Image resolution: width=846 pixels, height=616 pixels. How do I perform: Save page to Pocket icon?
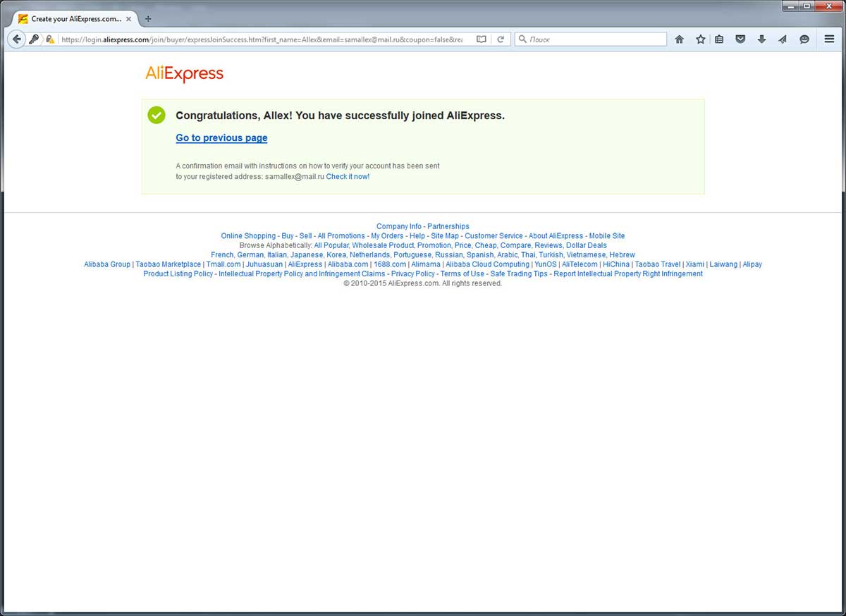(740, 39)
